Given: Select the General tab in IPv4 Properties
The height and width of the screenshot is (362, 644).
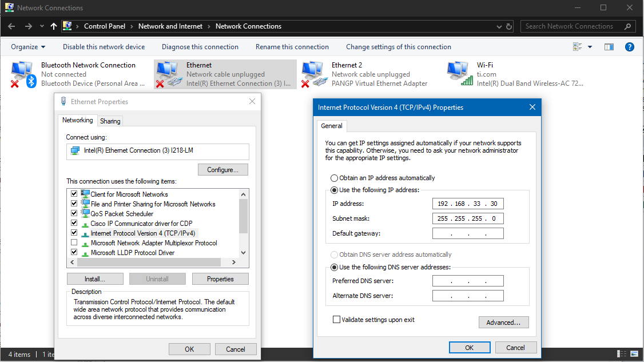Looking at the screenshot, I should [332, 126].
